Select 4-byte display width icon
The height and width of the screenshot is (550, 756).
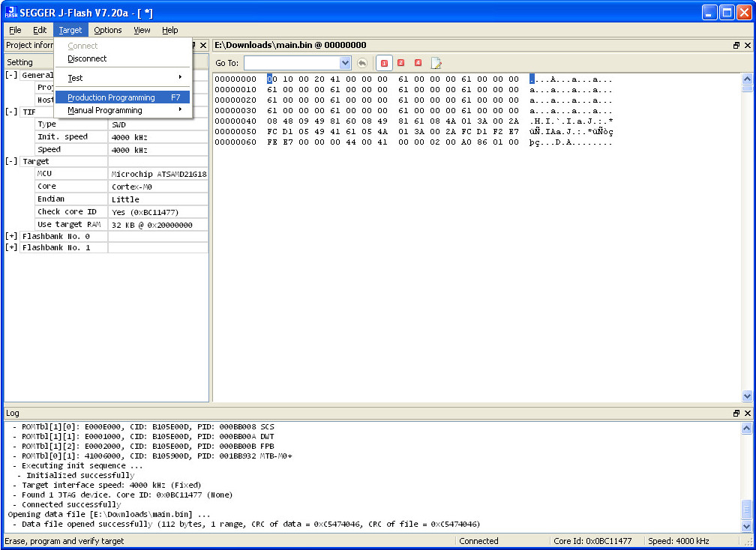point(418,63)
